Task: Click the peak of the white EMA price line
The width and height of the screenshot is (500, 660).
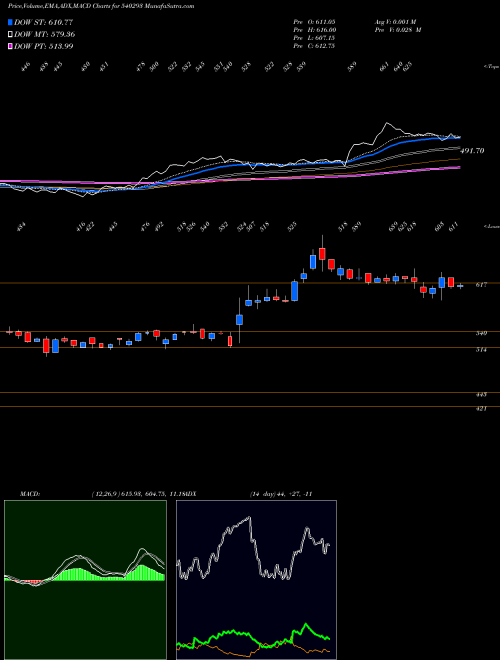Action: pyautogui.click(x=386, y=123)
